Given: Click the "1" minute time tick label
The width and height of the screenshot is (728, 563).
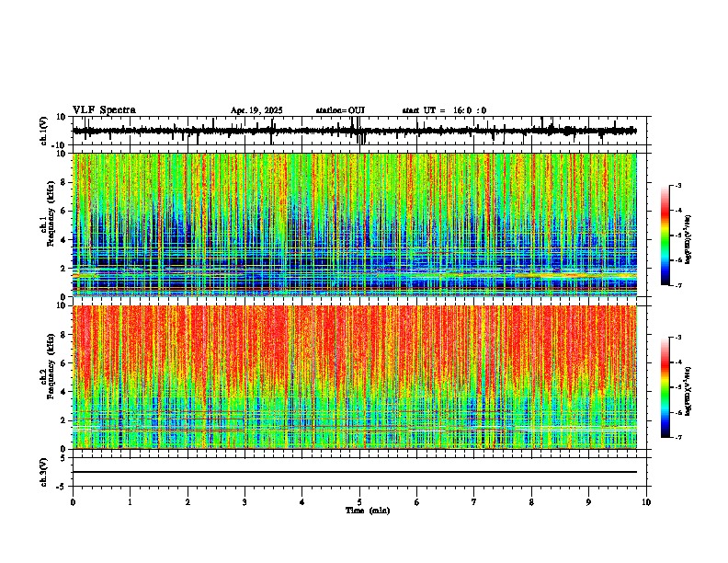Looking at the screenshot, I should 130,502.
